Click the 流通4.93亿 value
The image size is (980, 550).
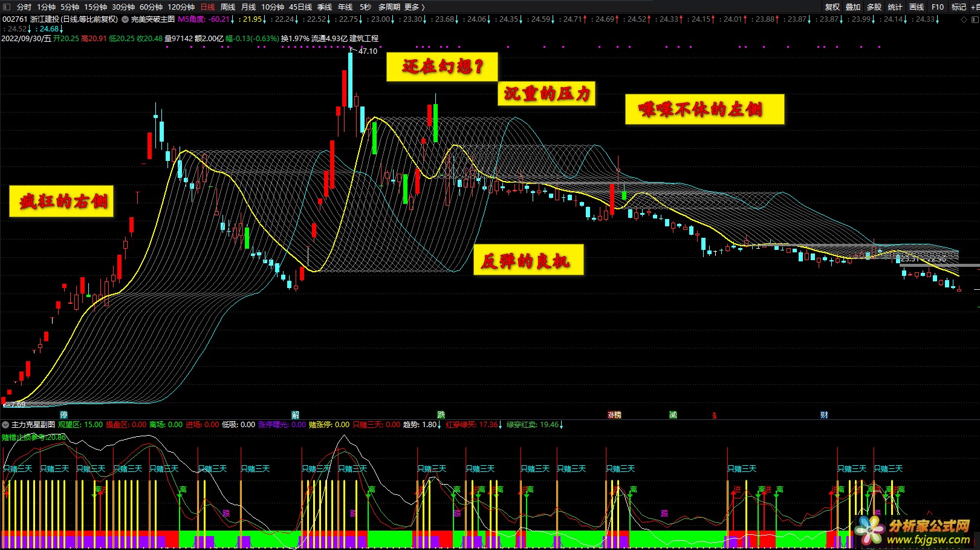click(329, 38)
